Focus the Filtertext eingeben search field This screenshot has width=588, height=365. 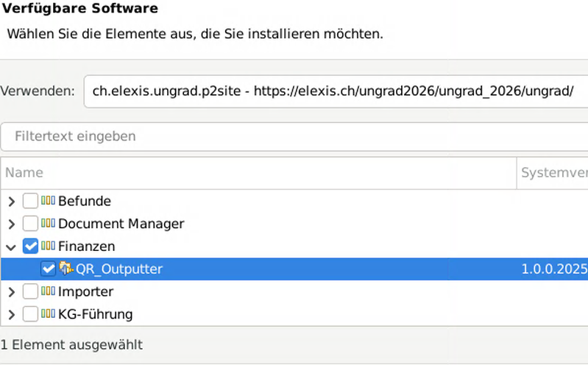tap(294, 137)
